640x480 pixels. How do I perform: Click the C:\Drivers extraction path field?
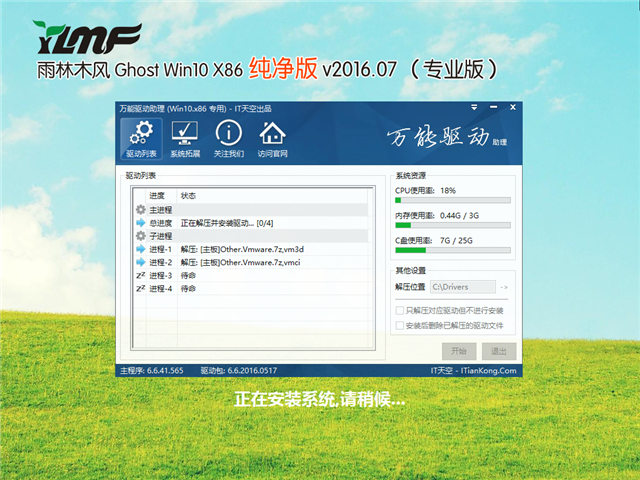pos(463,287)
